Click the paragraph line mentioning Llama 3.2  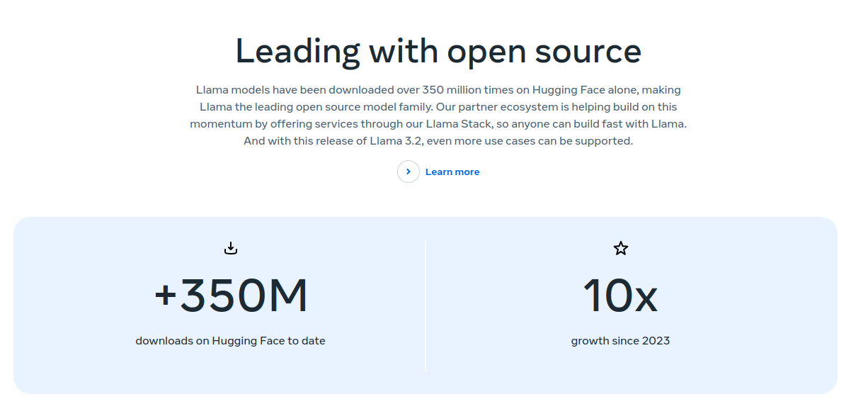(438, 141)
